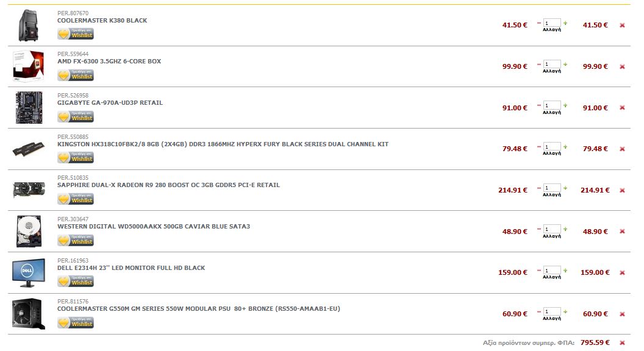
Task: Decrease SAPPHIRE Radeon R9 280 quantity
Action: click(539, 188)
